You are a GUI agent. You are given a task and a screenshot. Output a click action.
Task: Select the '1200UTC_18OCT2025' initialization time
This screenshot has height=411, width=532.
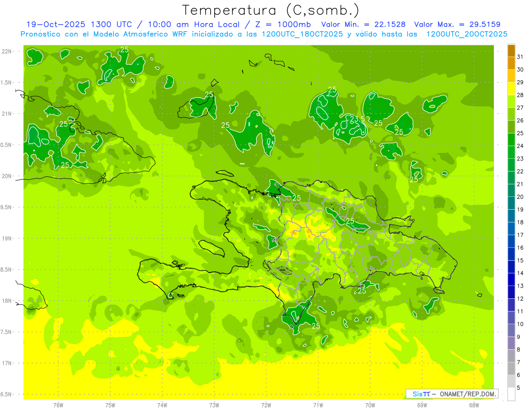tap(301, 34)
